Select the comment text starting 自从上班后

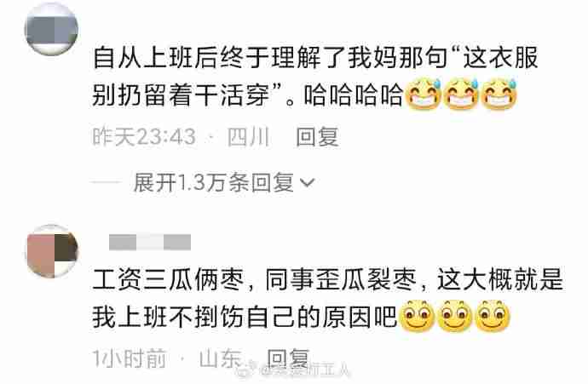tap(314, 77)
